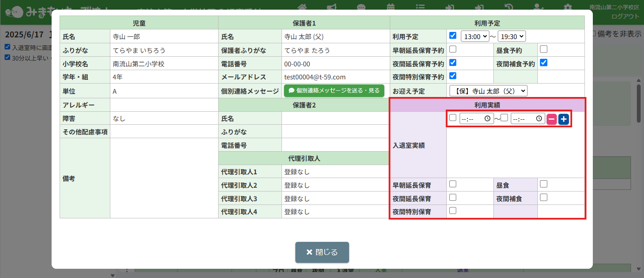Disable the 夜間補食予約 checkbox
Image resolution: width=644 pixels, height=278 pixels.
click(x=543, y=63)
